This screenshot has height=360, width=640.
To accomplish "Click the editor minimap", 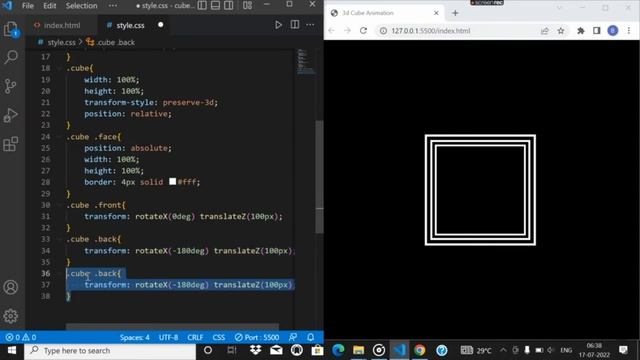I will click(x=305, y=62).
